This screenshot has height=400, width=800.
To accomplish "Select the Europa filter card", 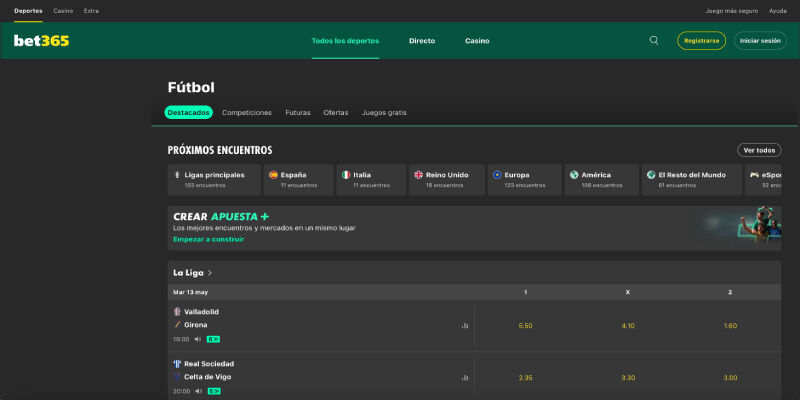I will 524,180.
